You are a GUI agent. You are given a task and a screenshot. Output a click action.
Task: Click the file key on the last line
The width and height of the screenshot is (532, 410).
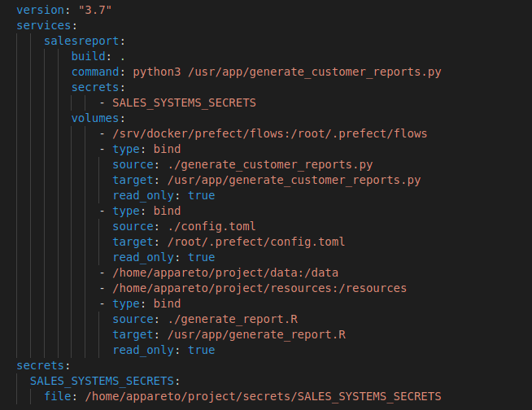coord(57,396)
